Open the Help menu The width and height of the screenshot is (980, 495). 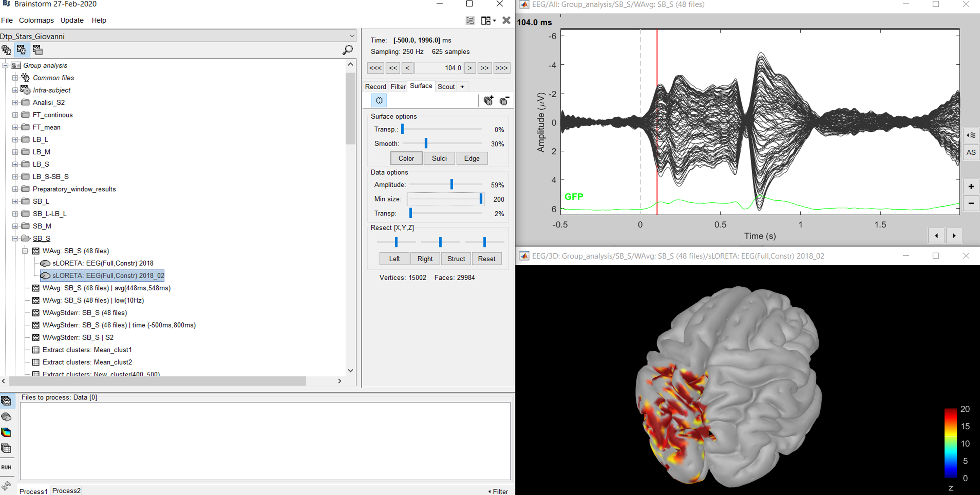click(99, 20)
